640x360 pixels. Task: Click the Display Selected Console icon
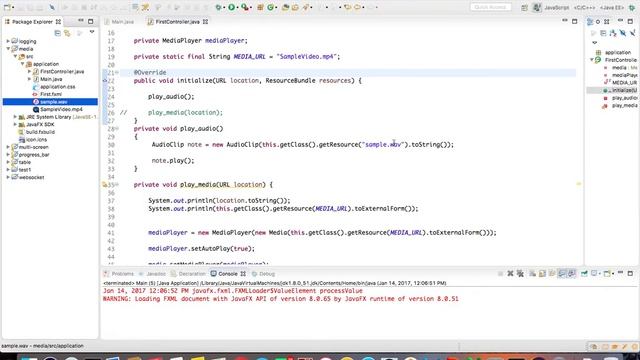point(594,273)
